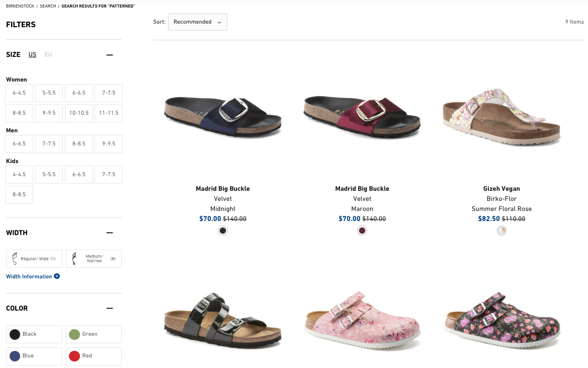Click the Midnight color dot under Madrid Big Buckle
This screenshot has width=588, height=368.
[x=223, y=230]
